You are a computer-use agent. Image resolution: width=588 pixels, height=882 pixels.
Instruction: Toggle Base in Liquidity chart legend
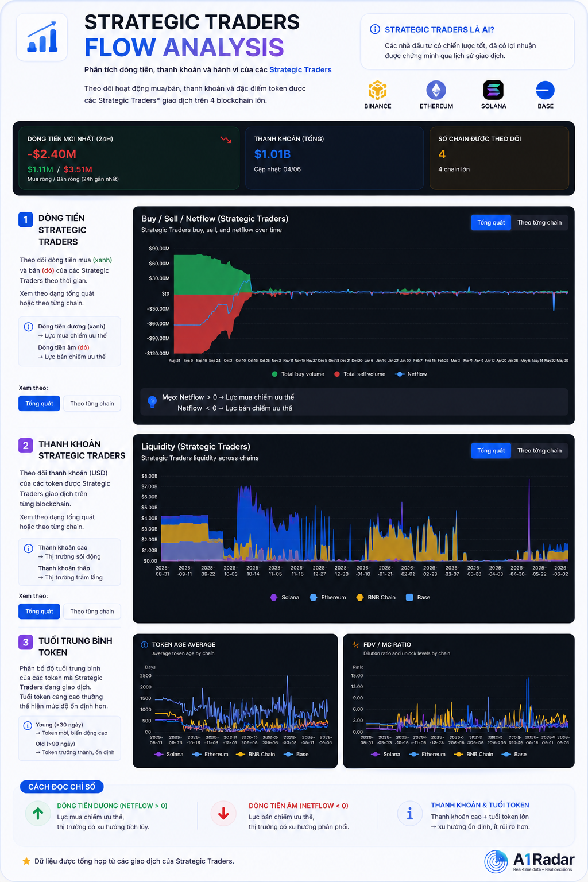click(x=418, y=598)
